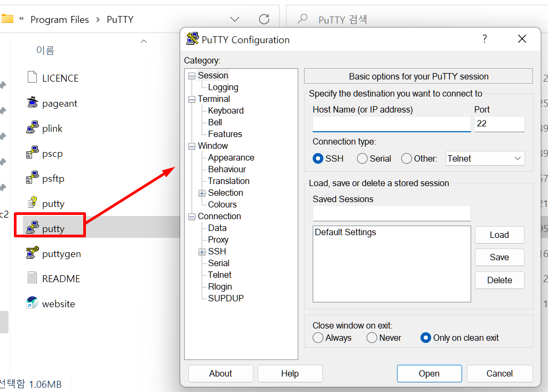
Task: Click the puttygen key generator icon
Action: 32,253
